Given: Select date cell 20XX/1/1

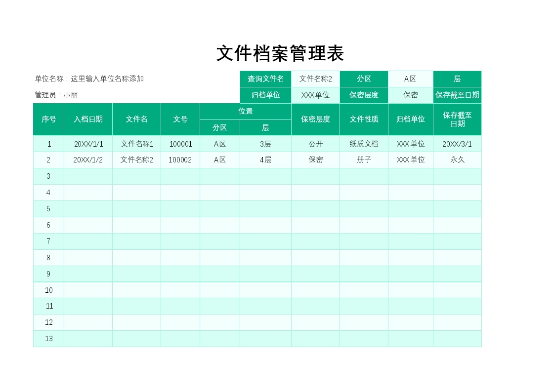Looking at the screenshot, I should [88, 144].
